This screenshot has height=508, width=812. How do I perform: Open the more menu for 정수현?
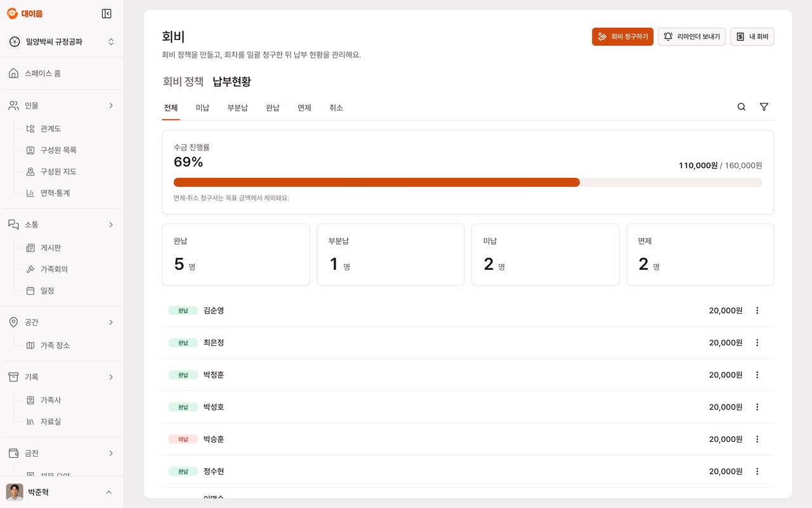(x=757, y=471)
